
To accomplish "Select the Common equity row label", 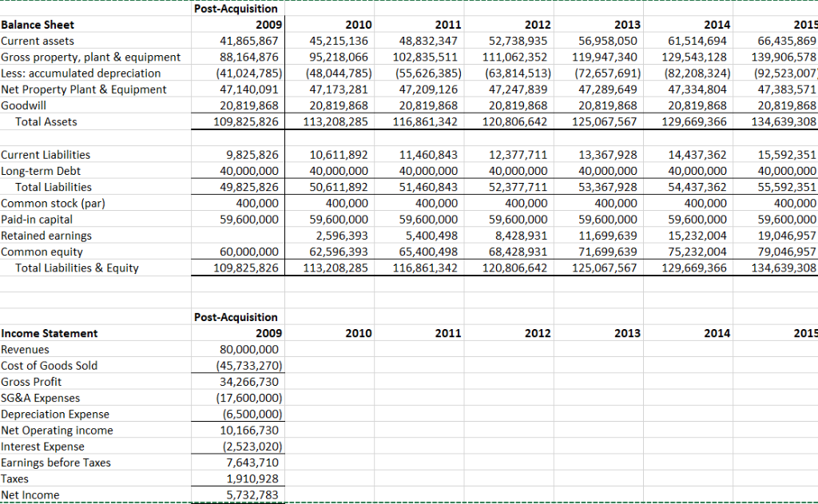I will click(38, 252).
